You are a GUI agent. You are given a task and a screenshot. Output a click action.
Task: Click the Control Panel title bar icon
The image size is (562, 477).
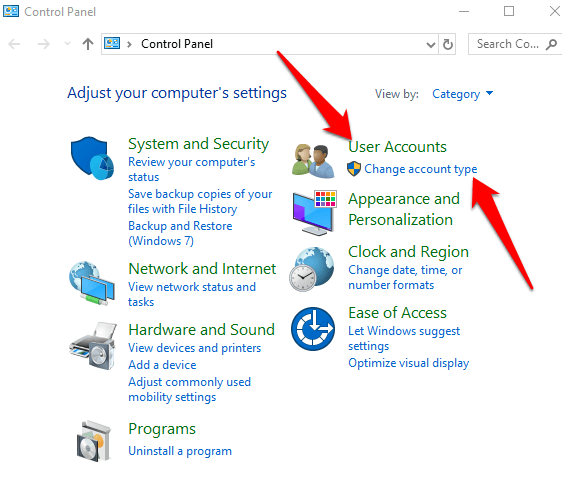(11, 11)
